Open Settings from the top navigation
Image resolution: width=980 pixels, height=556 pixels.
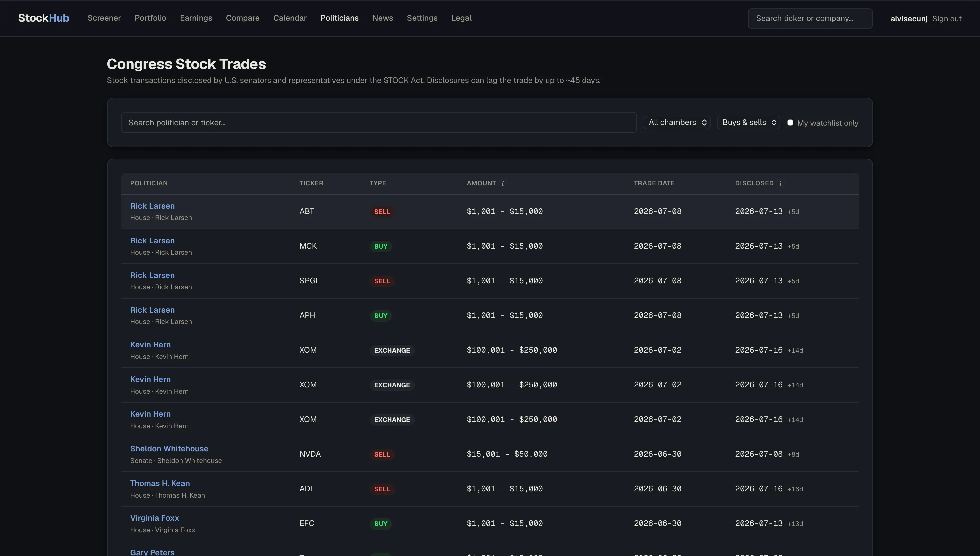422,18
